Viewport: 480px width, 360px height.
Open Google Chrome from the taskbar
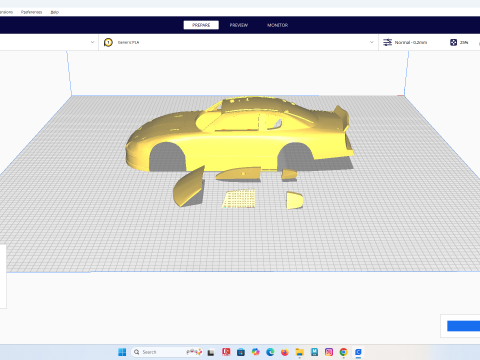(x=343, y=352)
